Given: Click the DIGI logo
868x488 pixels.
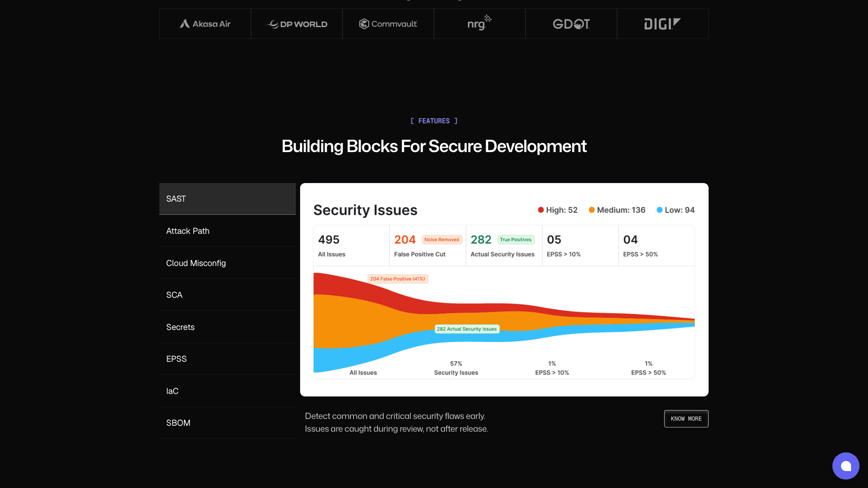Looking at the screenshot, I should [662, 24].
